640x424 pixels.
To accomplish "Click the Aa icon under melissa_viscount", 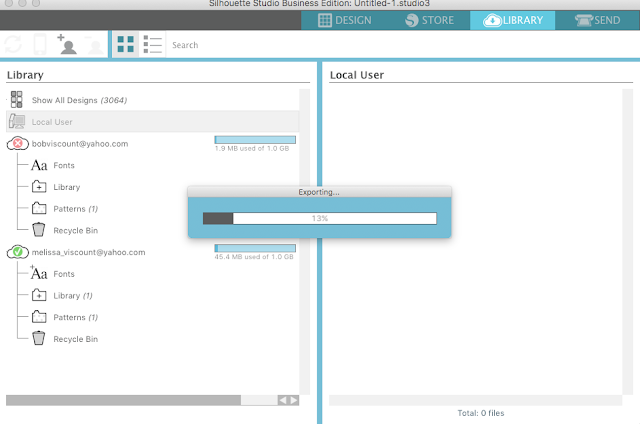I will (x=39, y=273).
